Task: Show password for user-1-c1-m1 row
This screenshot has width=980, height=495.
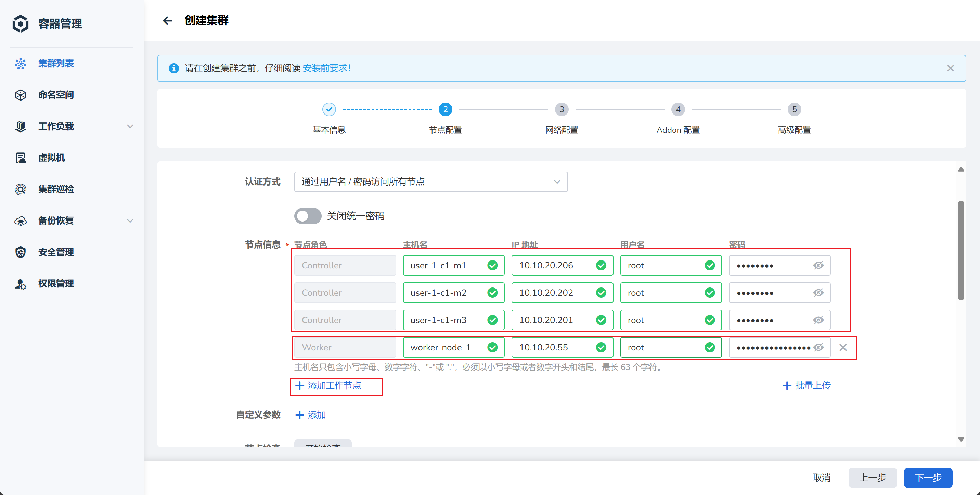Action: (x=818, y=265)
